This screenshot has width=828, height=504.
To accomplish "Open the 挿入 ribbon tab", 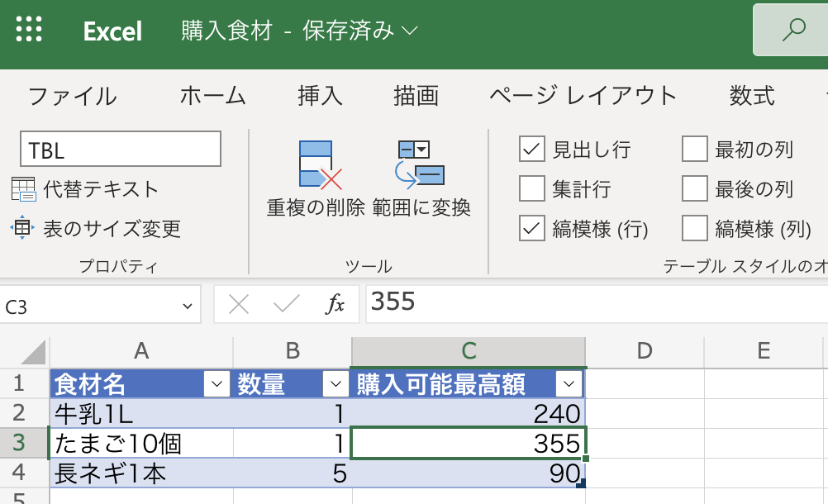I will pos(320,96).
